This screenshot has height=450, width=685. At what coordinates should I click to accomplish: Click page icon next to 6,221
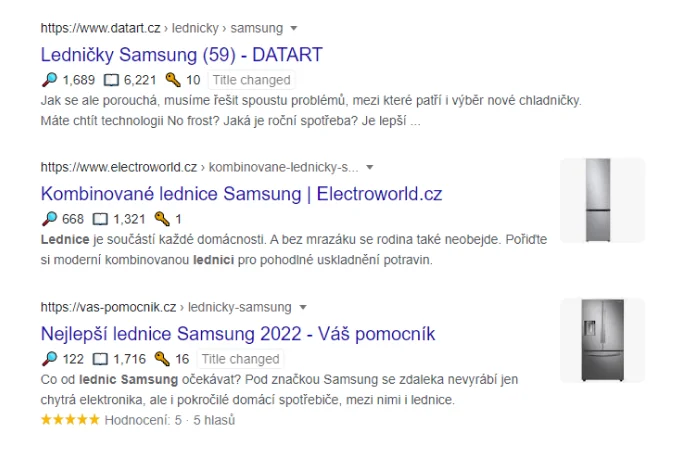112,80
